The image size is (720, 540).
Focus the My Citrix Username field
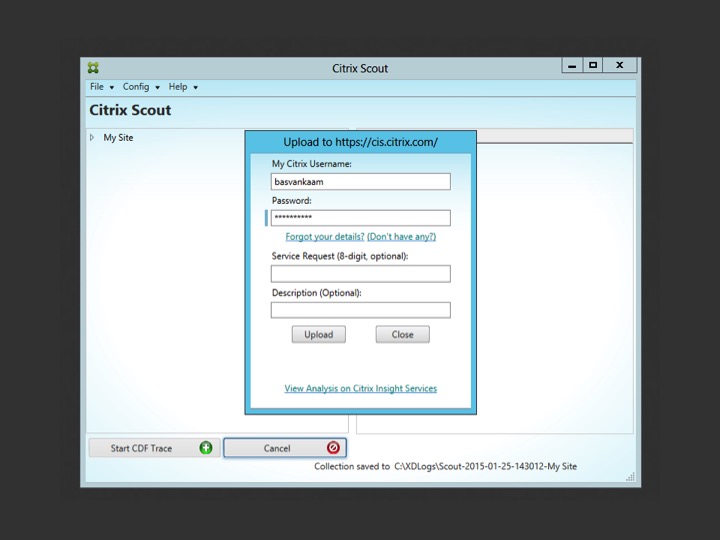[360, 181]
